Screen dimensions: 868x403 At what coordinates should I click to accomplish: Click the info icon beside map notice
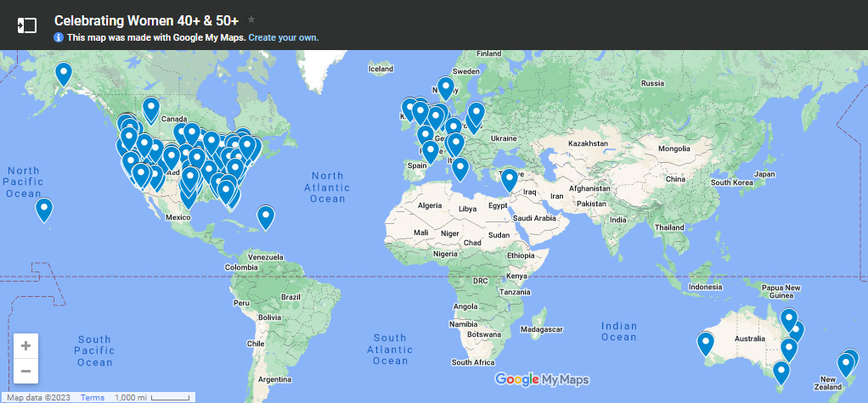point(59,37)
